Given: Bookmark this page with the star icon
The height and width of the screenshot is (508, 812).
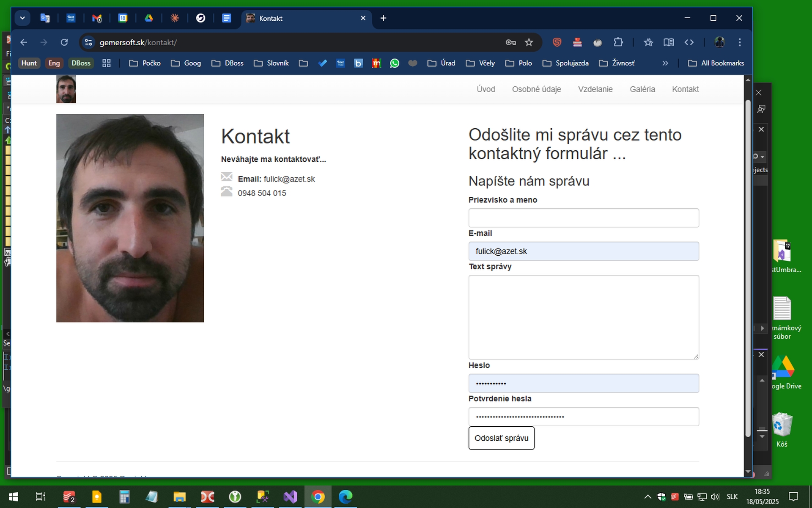Looking at the screenshot, I should pyautogui.click(x=529, y=42).
